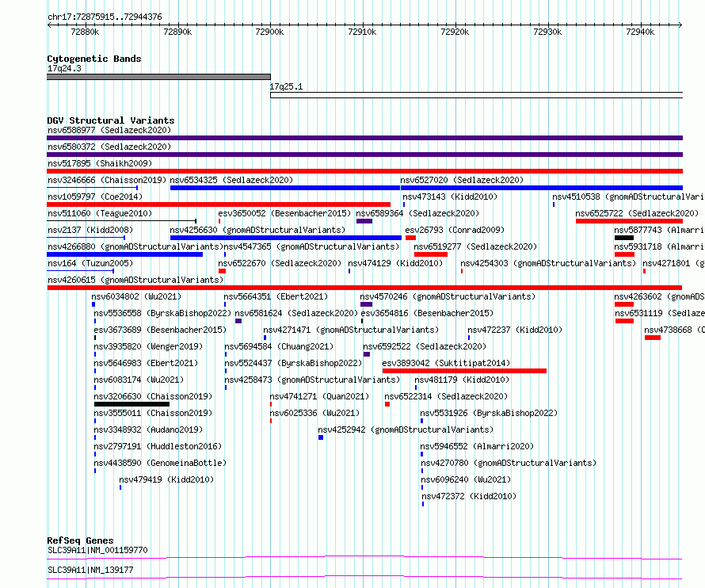The image size is (705, 588).
Task: Click nsv5524437 (ByrskaBishop2022) label
Action: tap(293, 363)
